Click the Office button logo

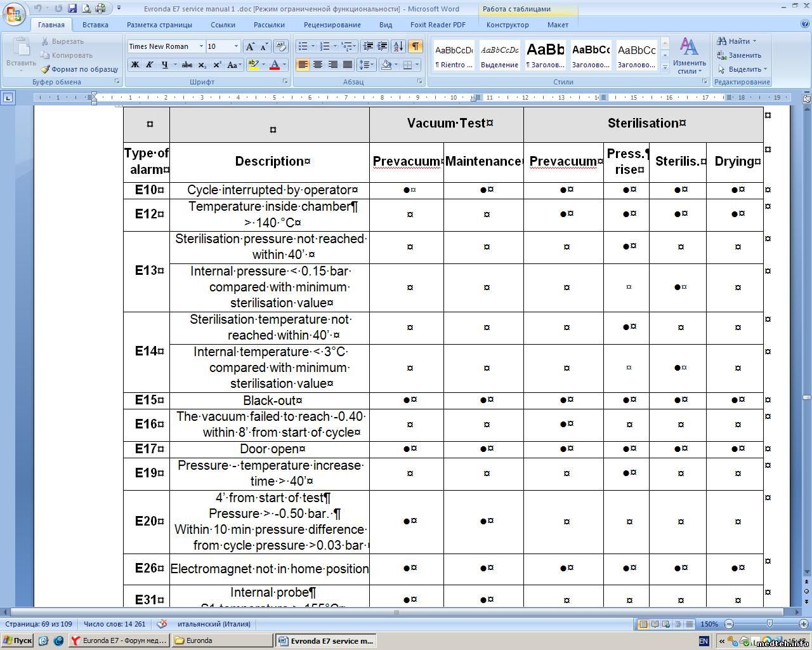pos(14,14)
